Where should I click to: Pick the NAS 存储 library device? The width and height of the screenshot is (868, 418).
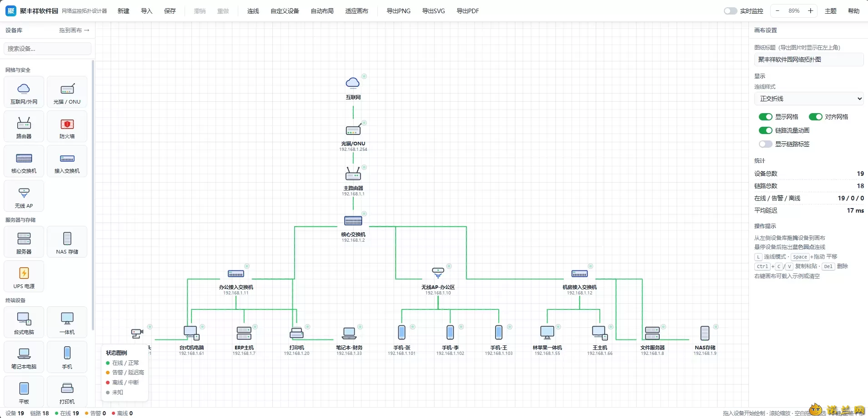(x=67, y=242)
